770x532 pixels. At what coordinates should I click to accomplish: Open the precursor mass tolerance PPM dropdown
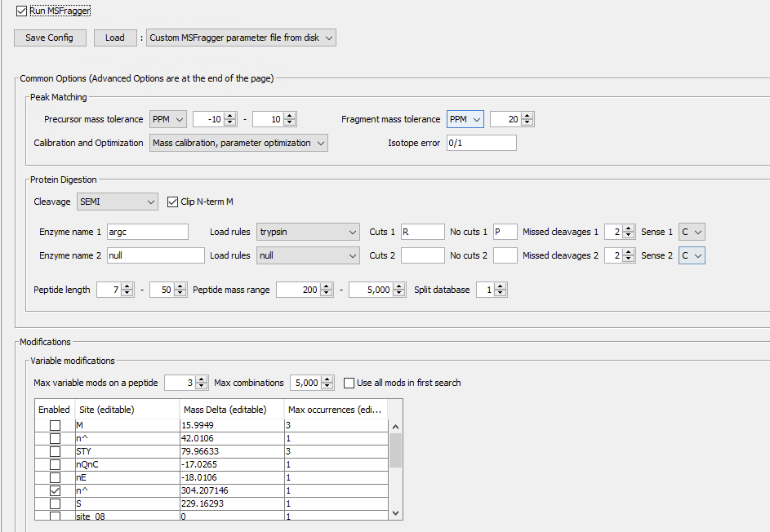[167, 118]
